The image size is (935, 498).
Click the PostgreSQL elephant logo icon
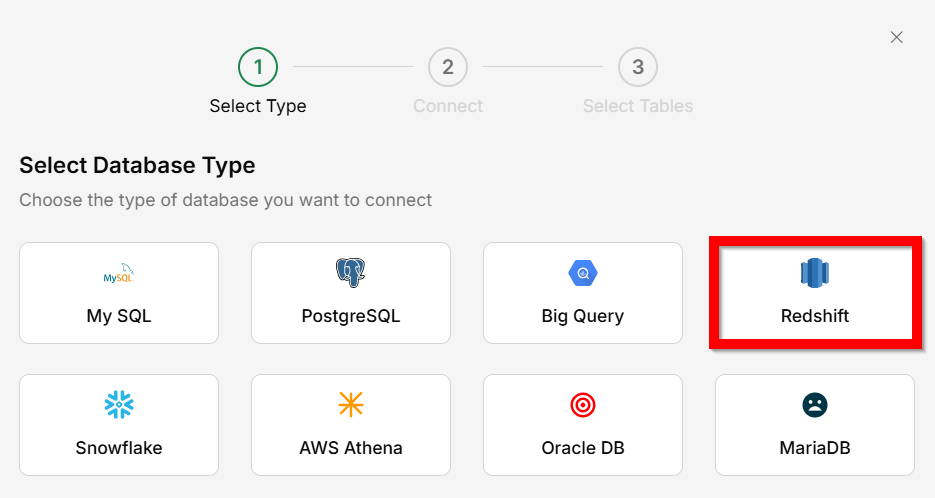click(x=350, y=272)
